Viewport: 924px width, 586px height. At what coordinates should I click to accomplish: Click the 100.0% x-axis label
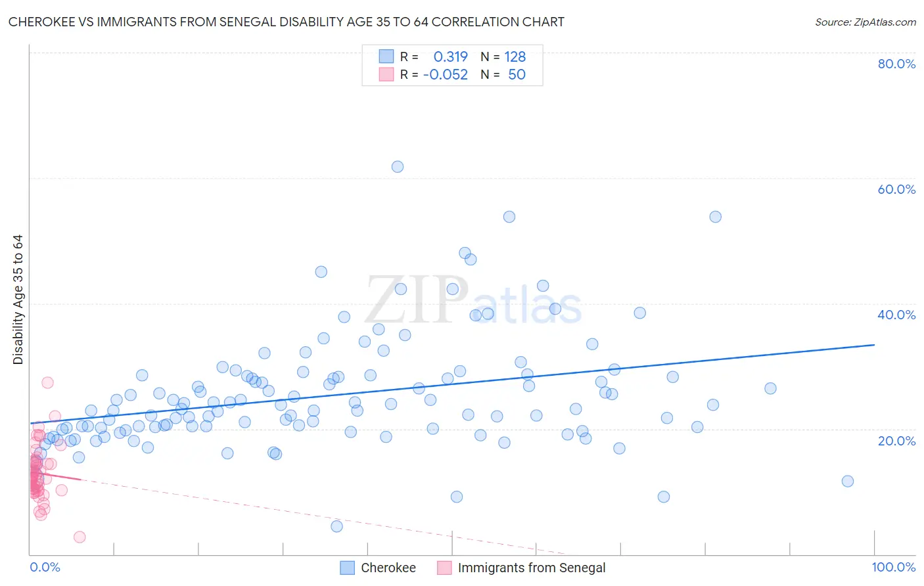(894, 567)
